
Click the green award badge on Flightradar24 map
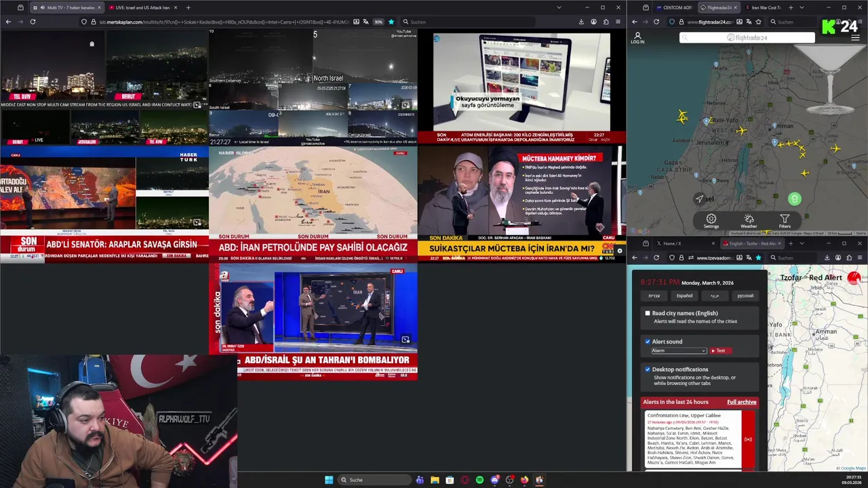tap(795, 199)
